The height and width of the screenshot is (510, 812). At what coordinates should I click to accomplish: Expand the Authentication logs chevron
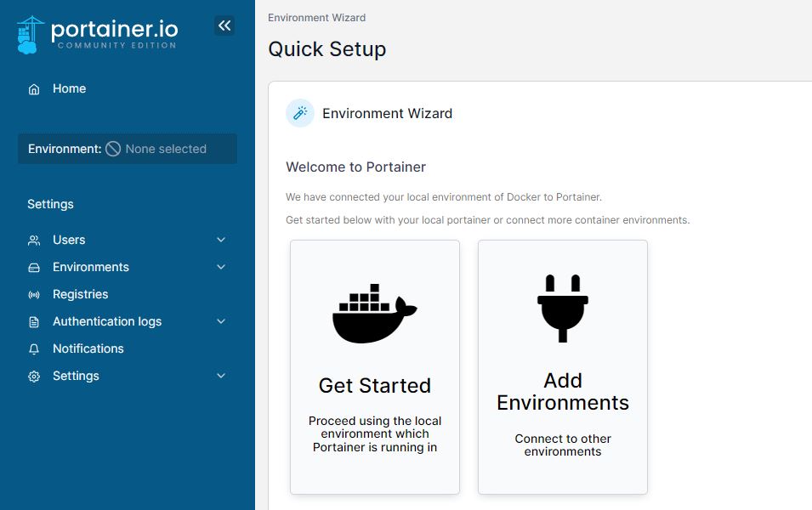point(221,321)
